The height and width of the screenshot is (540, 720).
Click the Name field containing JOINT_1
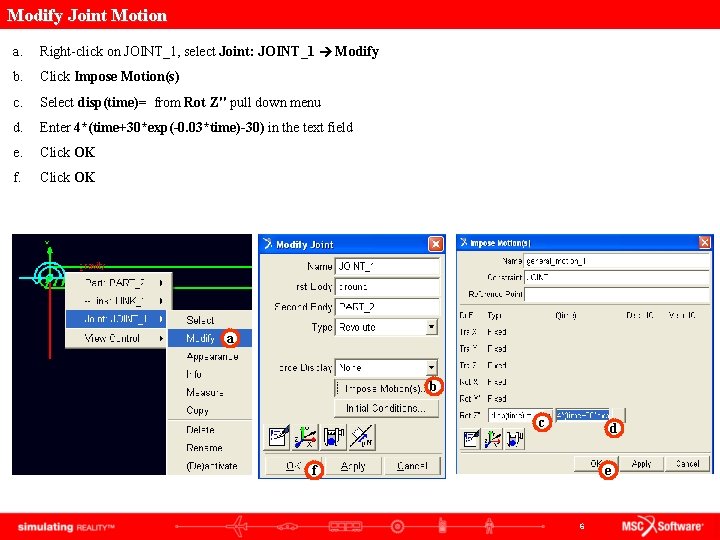click(x=387, y=266)
